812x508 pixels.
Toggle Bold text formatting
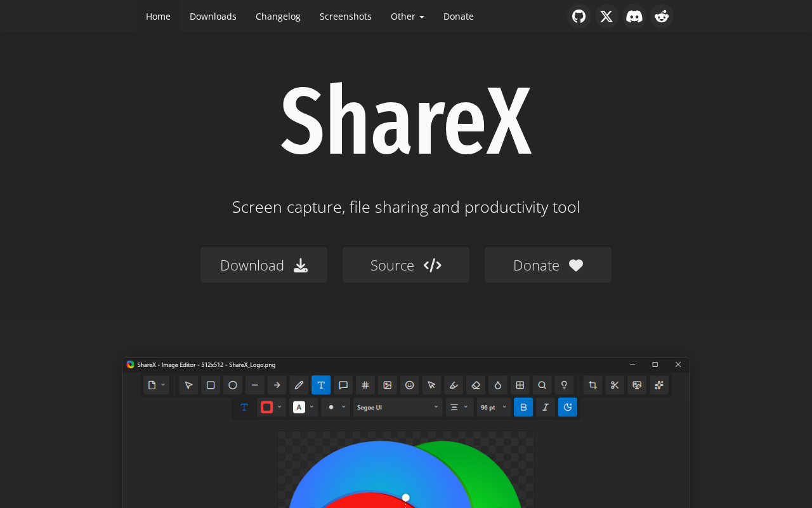[x=523, y=407]
